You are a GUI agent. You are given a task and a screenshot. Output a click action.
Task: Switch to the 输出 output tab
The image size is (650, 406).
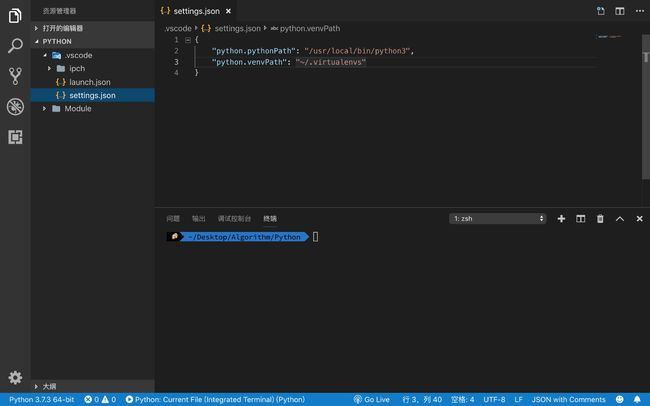click(x=199, y=219)
